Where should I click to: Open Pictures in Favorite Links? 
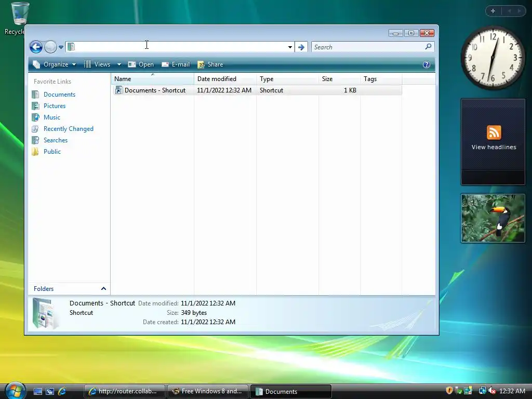pos(54,106)
